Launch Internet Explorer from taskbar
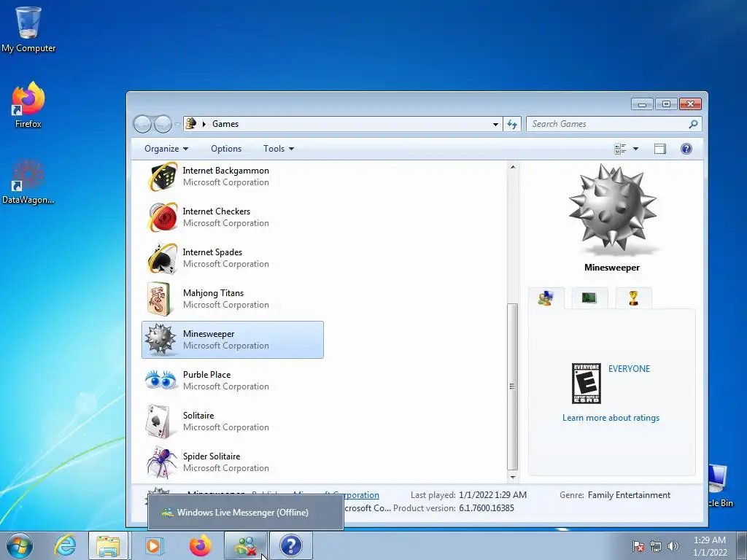 coord(65,545)
